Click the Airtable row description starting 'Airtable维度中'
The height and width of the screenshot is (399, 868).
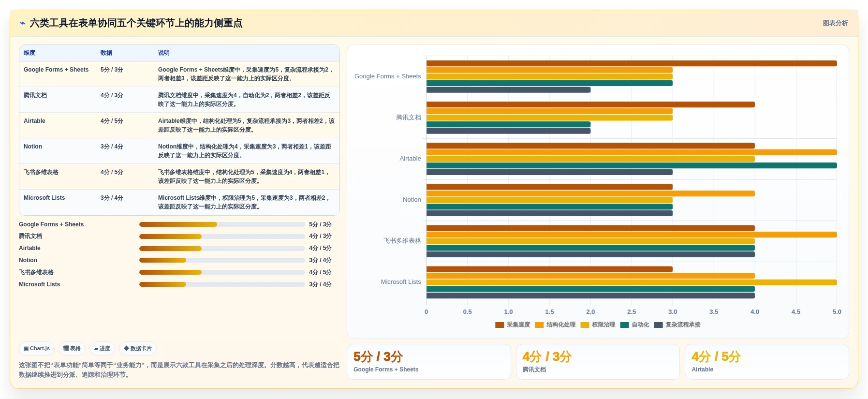tap(246, 125)
